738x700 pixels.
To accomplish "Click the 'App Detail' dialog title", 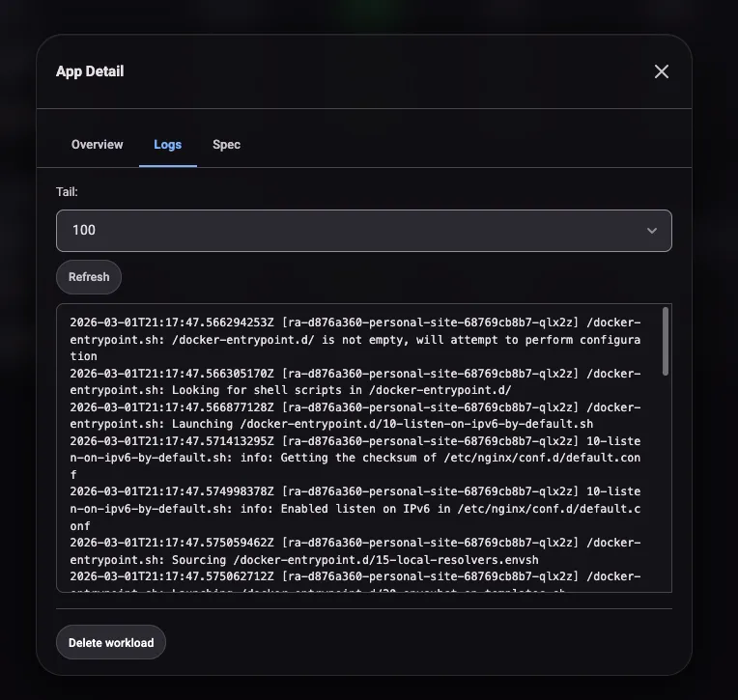I will click(x=90, y=71).
